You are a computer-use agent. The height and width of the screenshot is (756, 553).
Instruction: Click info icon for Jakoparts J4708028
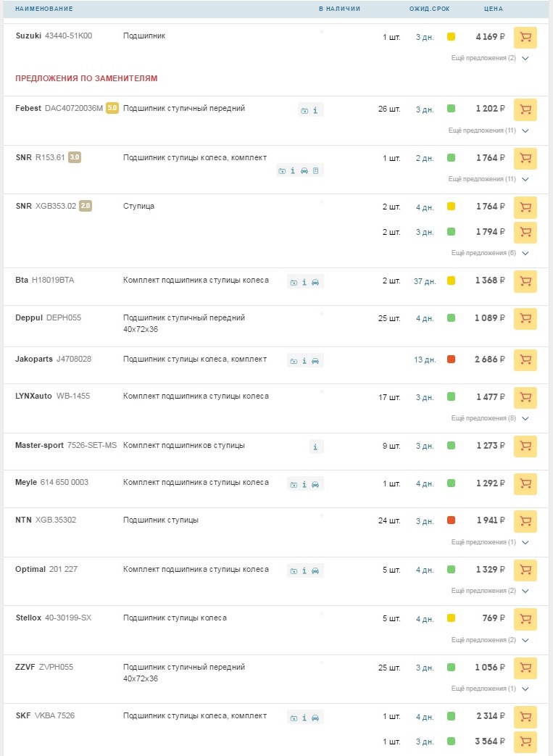[x=304, y=360]
